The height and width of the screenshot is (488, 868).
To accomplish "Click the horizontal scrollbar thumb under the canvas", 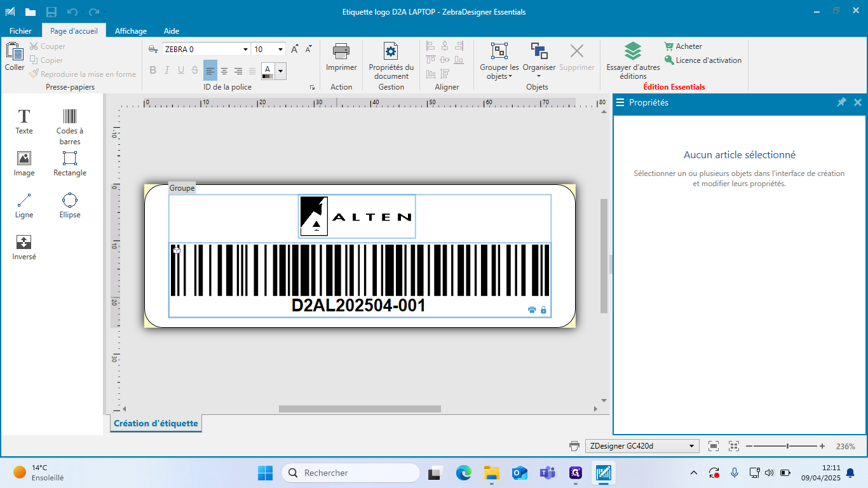I will (x=360, y=409).
